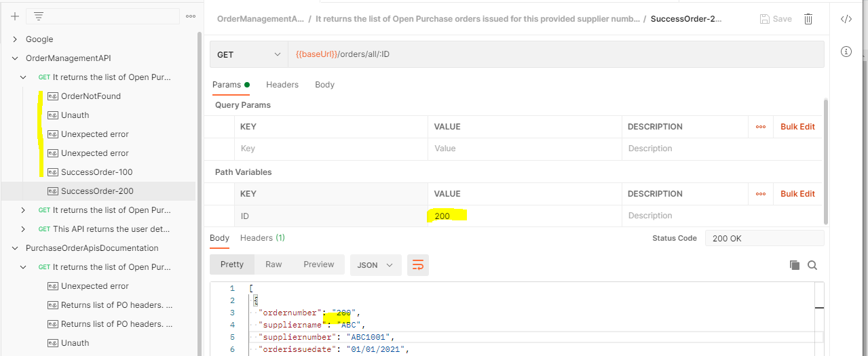Switch to request Body tab
This screenshot has height=356, width=868.
(324, 85)
